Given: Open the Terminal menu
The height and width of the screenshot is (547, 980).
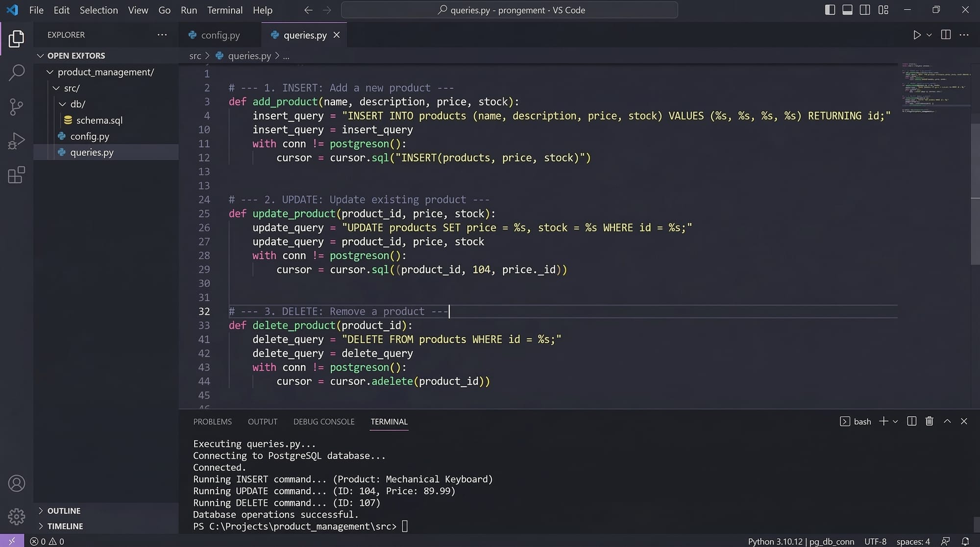Looking at the screenshot, I should point(224,10).
